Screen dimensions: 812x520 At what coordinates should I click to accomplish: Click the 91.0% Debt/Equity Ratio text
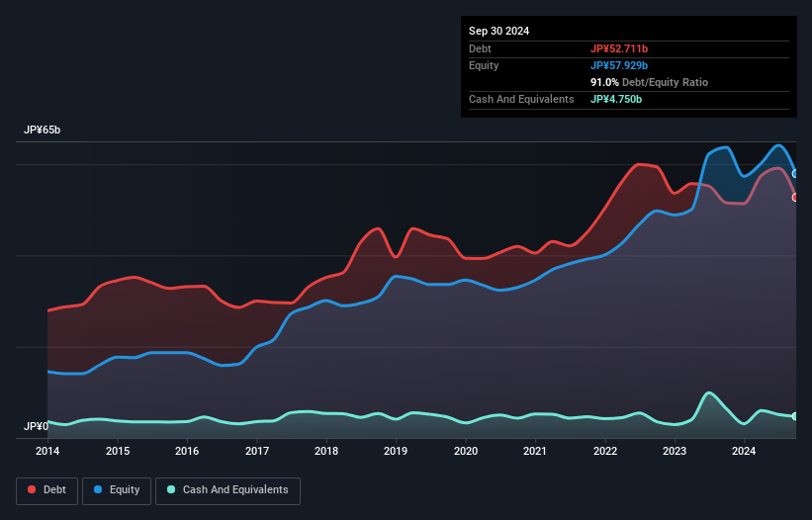click(649, 82)
